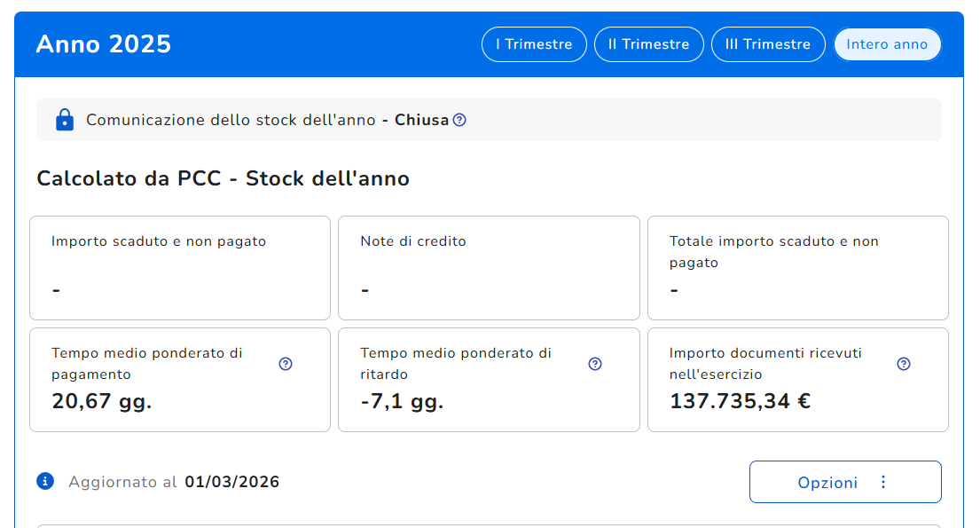Viewport: 980px width, 528px height.
Task: Click the 137.735,34 € amount value
Action: click(740, 401)
